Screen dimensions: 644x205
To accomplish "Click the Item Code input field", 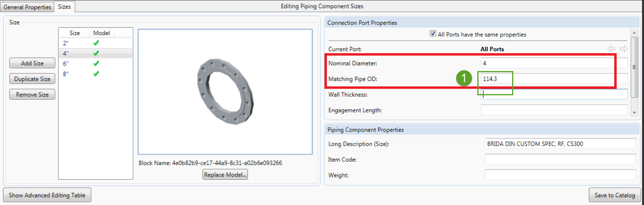I will point(560,159).
